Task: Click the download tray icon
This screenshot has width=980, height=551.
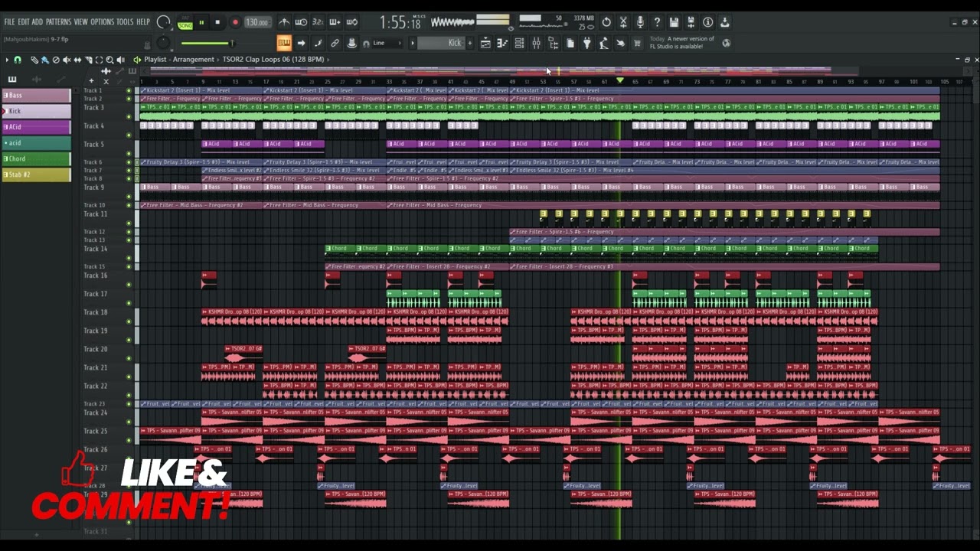Action: [724, 22]
